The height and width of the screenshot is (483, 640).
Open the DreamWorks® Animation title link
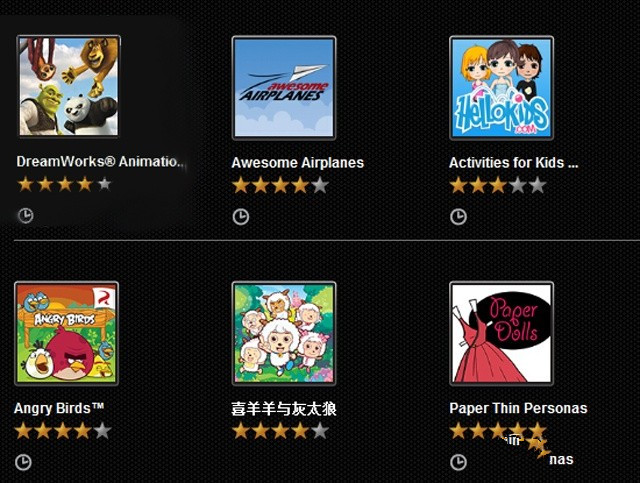coord(100,162)
